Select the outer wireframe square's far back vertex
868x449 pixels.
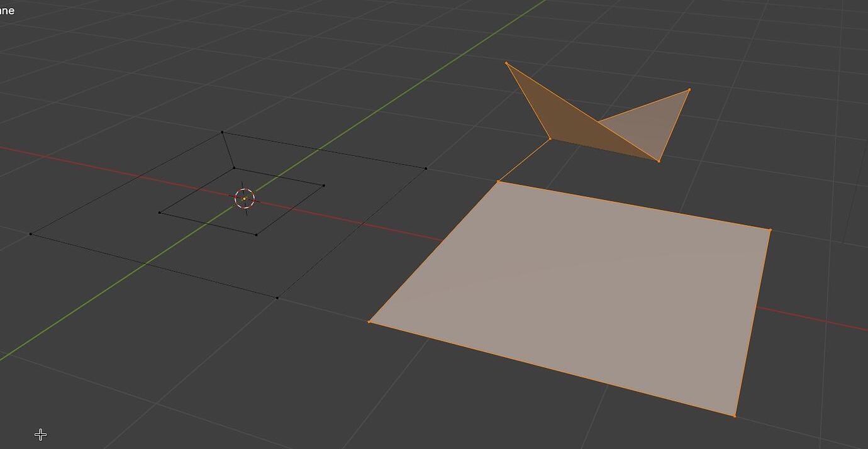(222, 132)
